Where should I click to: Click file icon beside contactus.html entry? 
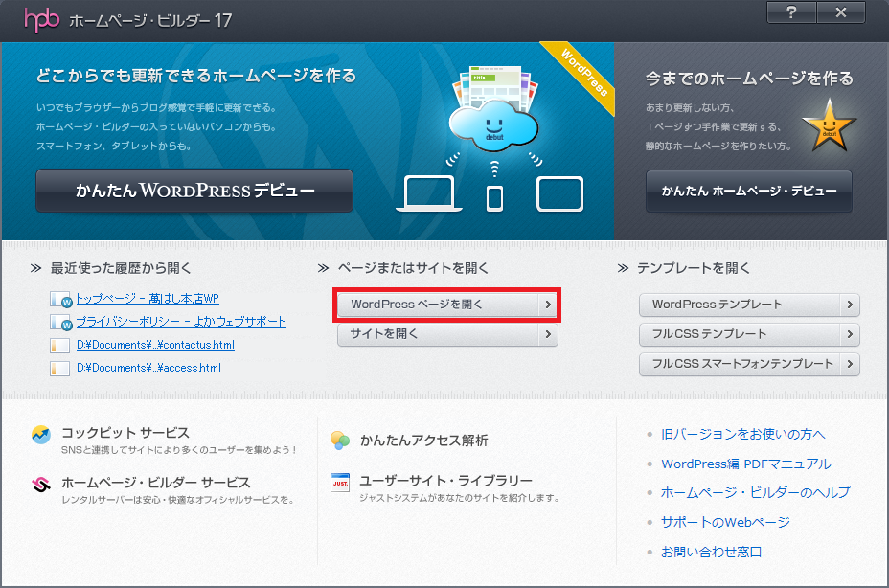coord(59,346)
